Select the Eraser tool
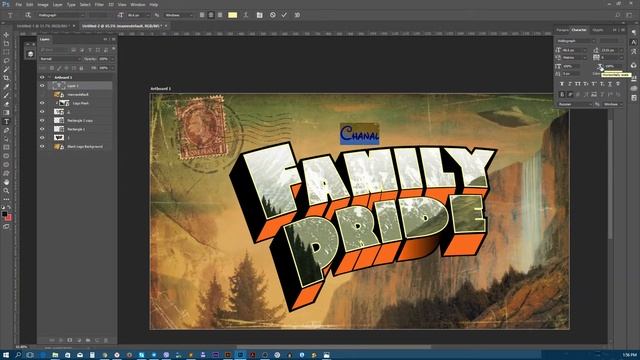640x360 pixels. (x=6, y=104)
